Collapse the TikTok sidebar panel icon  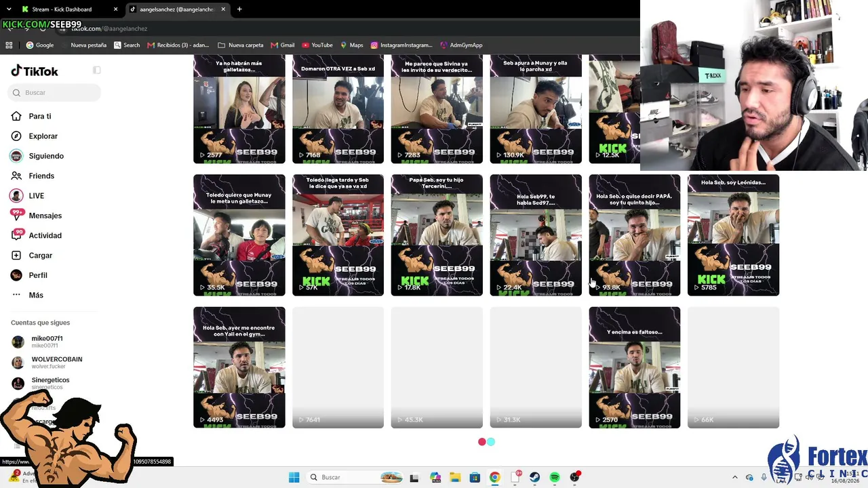point(97,70)
